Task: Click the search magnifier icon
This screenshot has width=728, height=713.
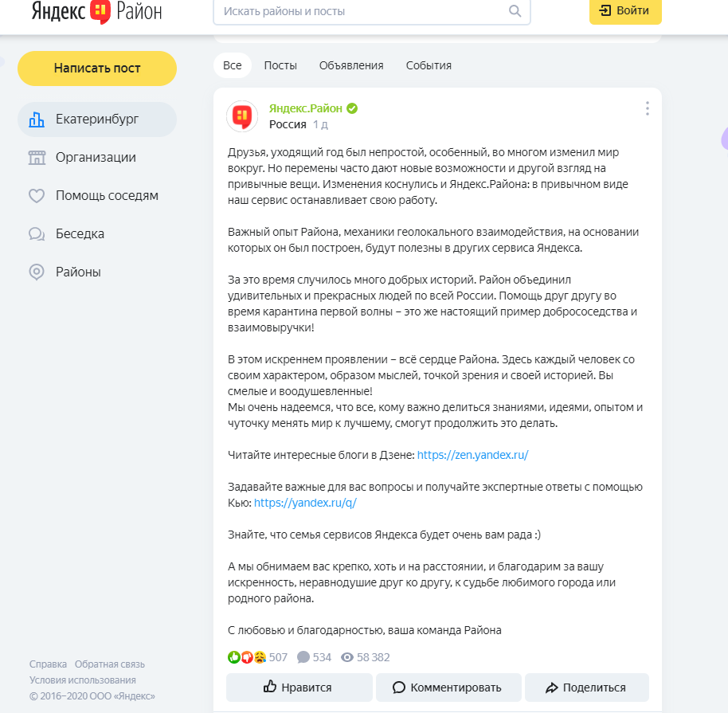Action: tap(515, 11)
